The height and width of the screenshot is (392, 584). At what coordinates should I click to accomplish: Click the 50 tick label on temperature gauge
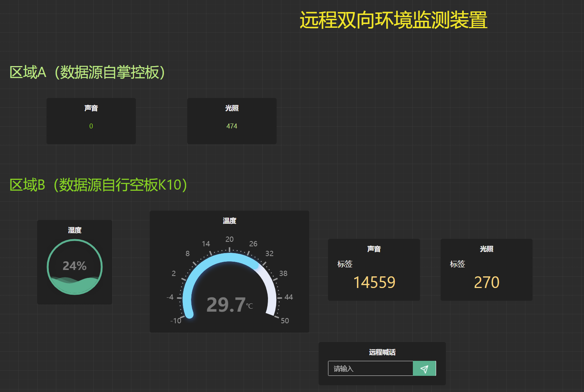point(285,321)
